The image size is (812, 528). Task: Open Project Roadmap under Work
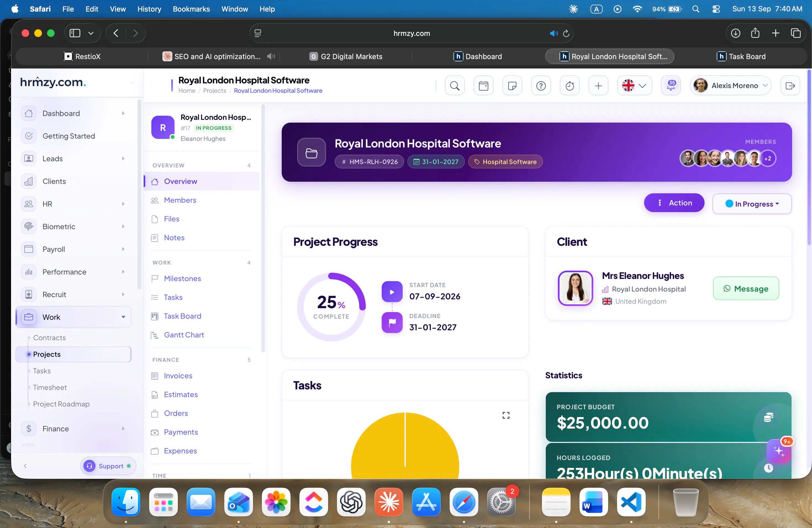tap(61, 404)
